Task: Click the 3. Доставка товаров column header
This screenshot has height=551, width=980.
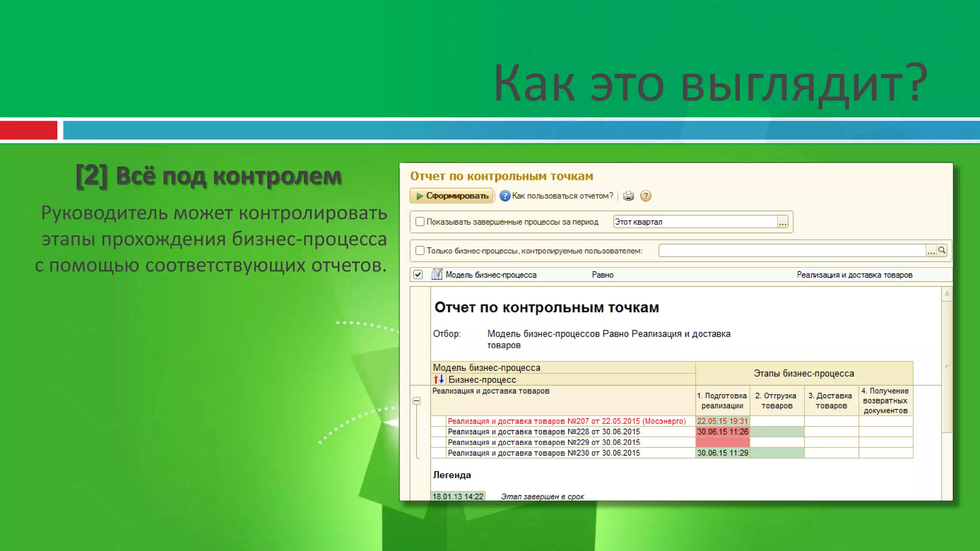Action: 831,401
